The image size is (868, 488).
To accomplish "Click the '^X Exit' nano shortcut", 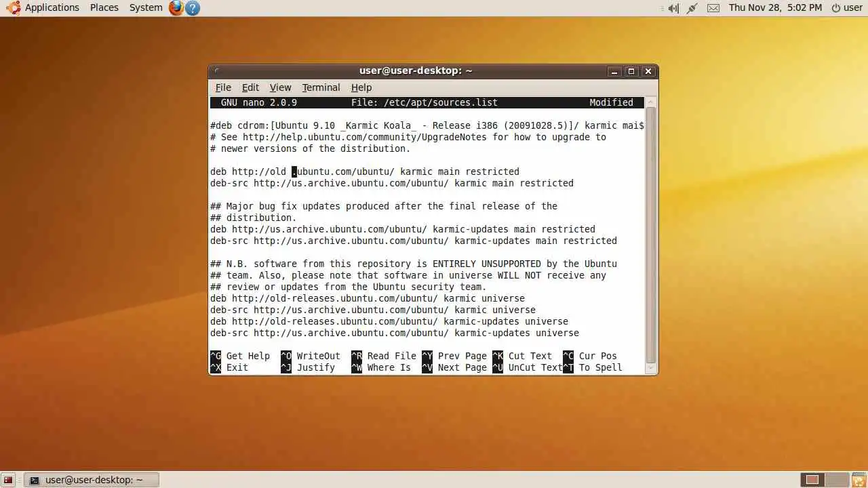I will click(x=229, y=367).
